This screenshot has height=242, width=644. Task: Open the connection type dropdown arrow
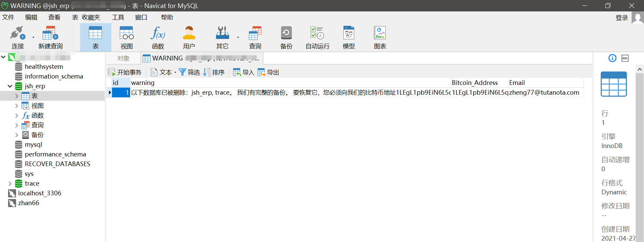33,37
